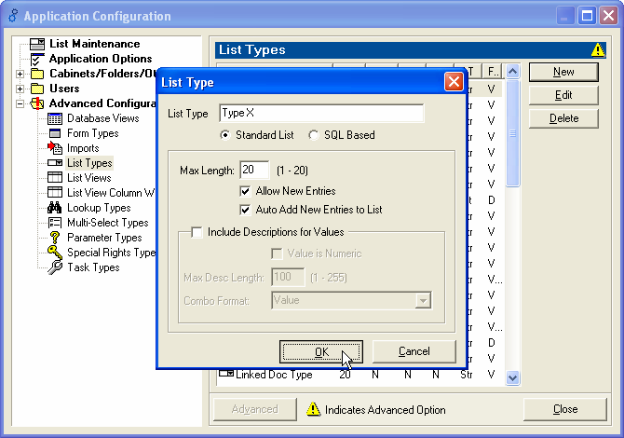Click the Application Configuration title bar icon

(13, 16)
